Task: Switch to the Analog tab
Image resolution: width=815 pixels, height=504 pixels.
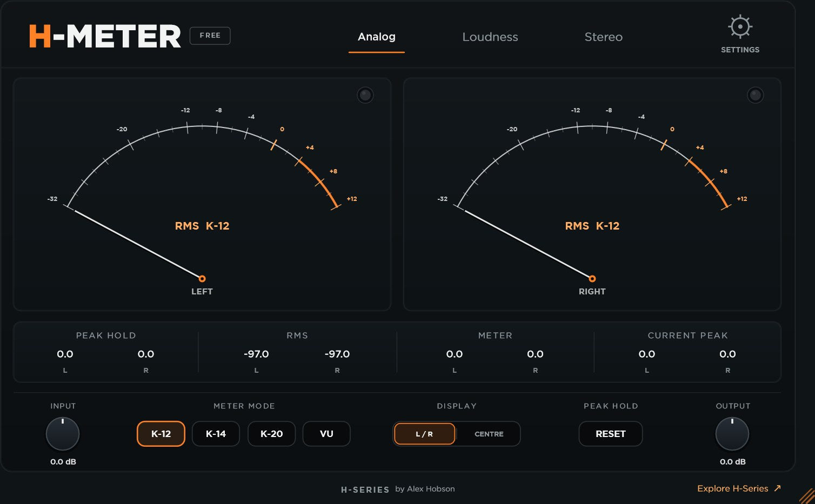Action: [x=377, y=37]
